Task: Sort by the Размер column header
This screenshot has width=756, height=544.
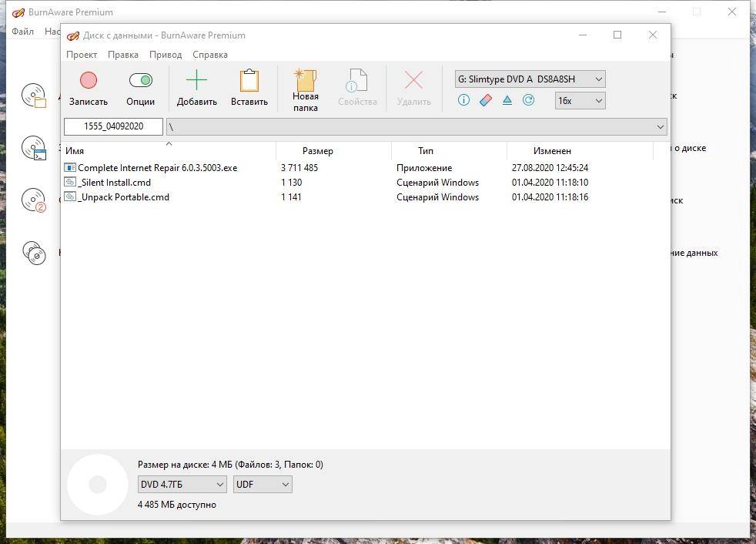Action: 333,151
